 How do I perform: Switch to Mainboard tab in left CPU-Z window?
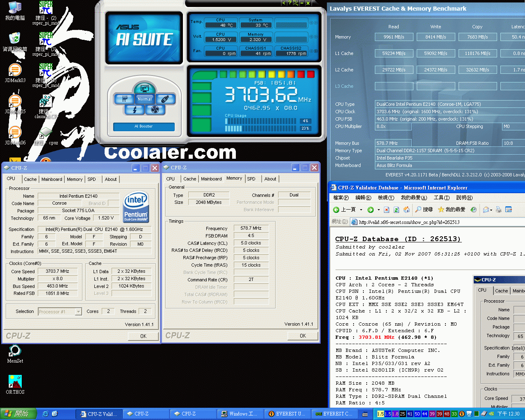click(x=52, y=179)
